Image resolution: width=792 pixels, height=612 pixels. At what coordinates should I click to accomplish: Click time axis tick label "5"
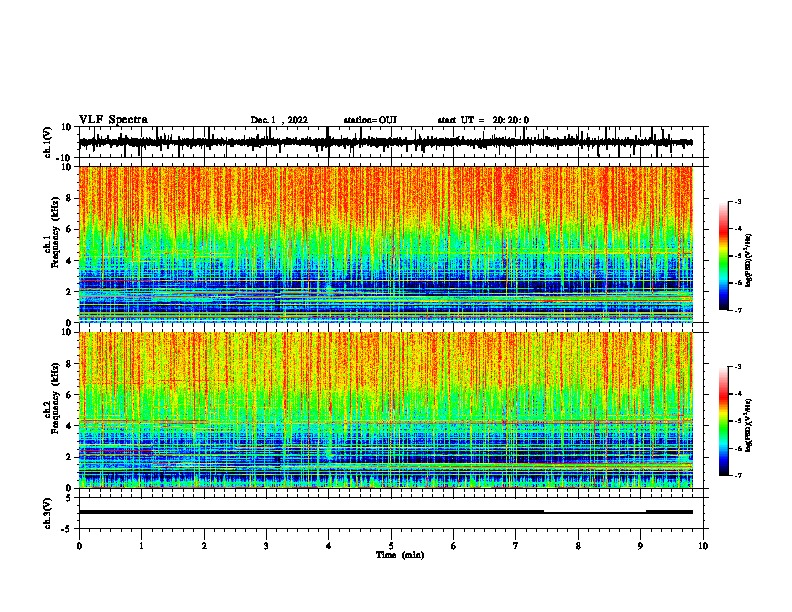[x=391, y=546]
